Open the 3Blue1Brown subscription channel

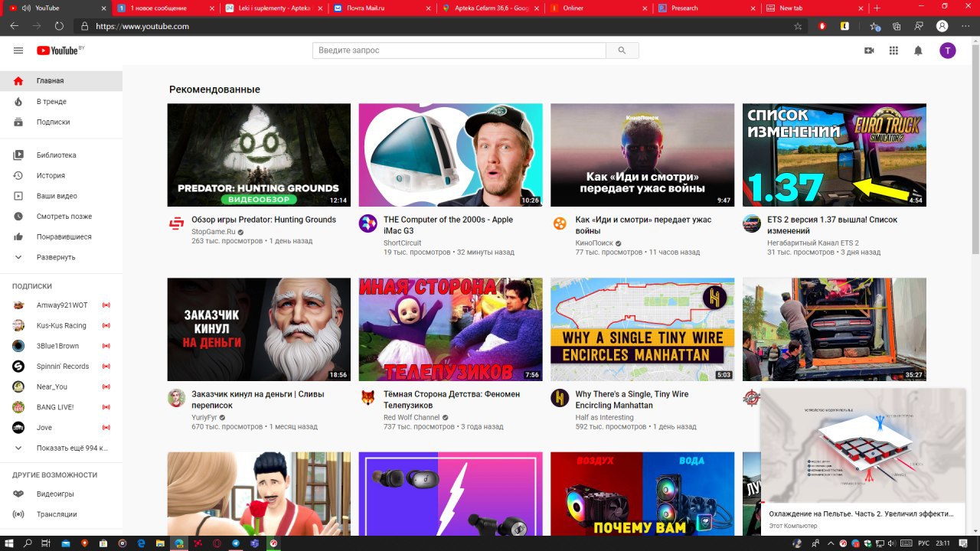click(61, 346)
